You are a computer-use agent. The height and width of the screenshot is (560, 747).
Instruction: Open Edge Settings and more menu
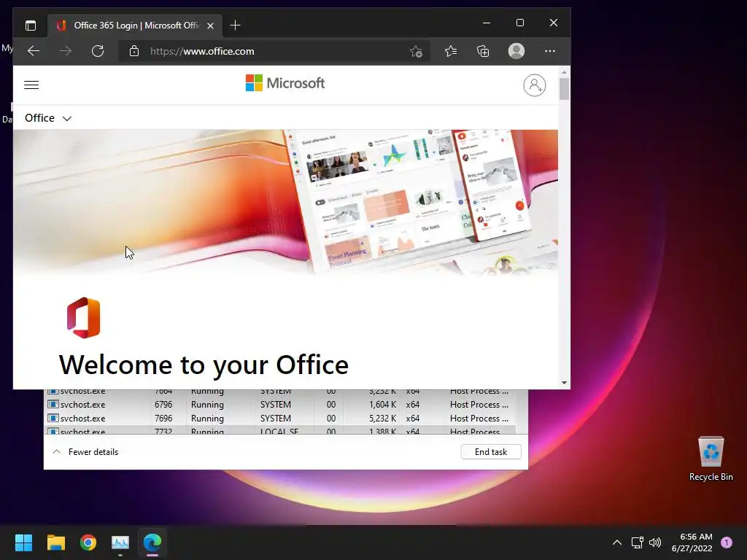pyautogui.click(x=550, y=51)
